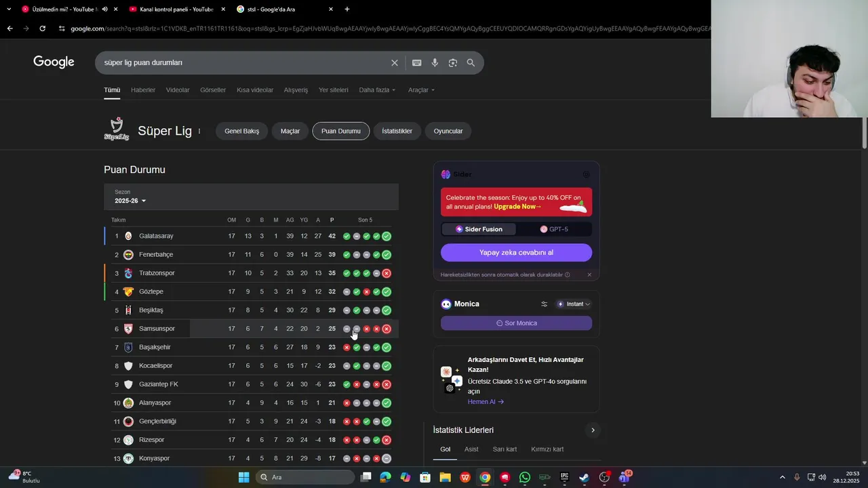Open Task View on the taskbar

(366, 477)
